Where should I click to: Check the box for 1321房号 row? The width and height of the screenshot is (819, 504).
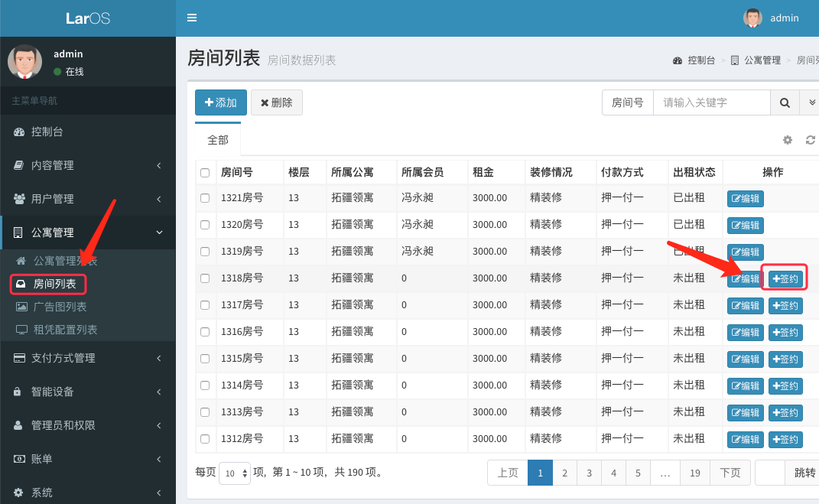point(205,199)
